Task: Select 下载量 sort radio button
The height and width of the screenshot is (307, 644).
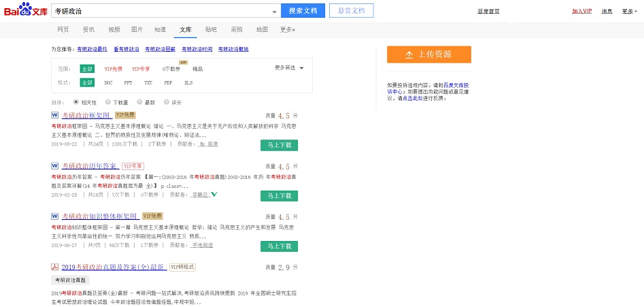Action: [107, 102]
